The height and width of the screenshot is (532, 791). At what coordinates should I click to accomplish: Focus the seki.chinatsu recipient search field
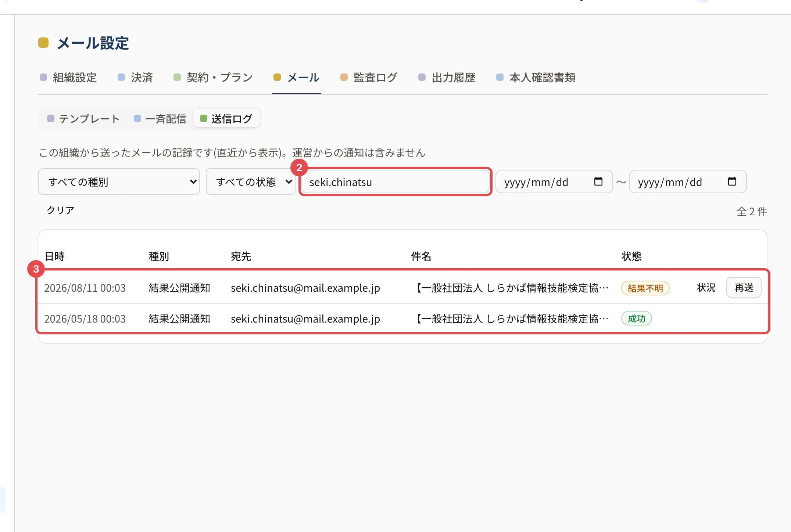coord(395,181)
